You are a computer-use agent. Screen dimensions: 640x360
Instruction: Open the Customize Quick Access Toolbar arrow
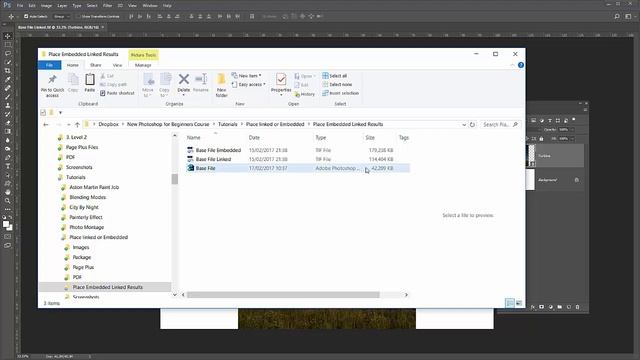click(60, 113)
